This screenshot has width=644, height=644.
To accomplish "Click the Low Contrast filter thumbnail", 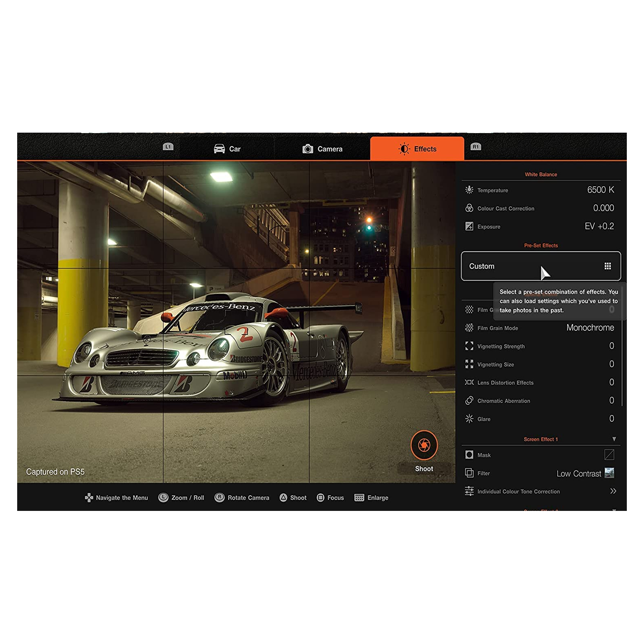I will (609, 473).
